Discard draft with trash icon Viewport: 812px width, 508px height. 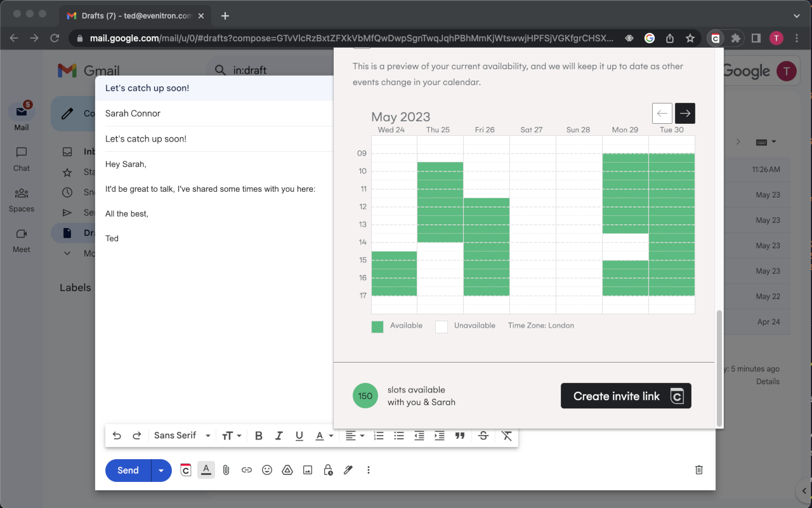pyautogui.click(x=699, y=470)
